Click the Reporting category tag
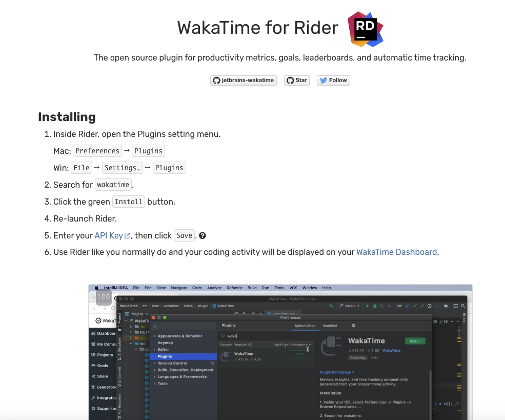The image size is (505, 420). (358, 357)
